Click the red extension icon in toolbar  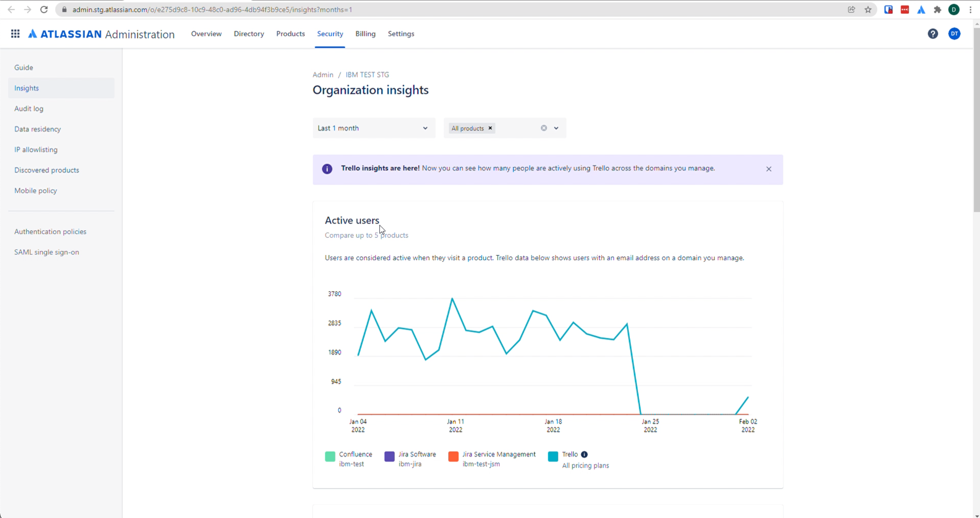point(905,10)
